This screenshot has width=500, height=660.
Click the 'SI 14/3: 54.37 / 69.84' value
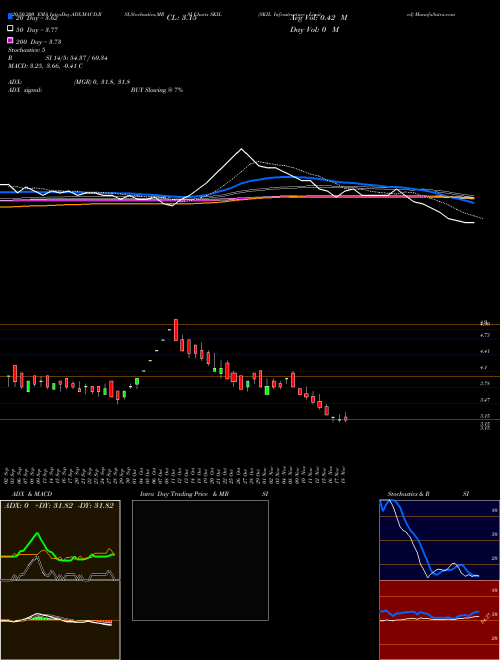point(76,58)
